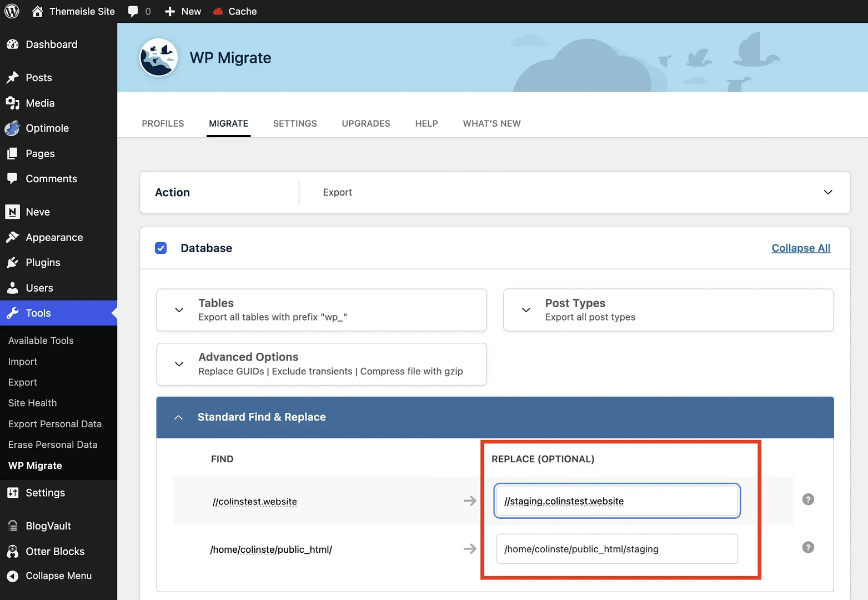
Task: Click the WordPress logo icon
Action: click(12, 11)
